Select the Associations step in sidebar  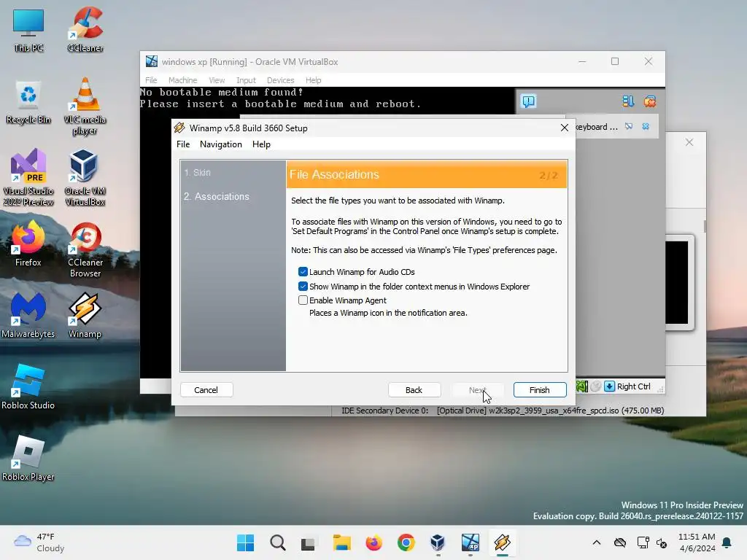click(x=216, y=196)
